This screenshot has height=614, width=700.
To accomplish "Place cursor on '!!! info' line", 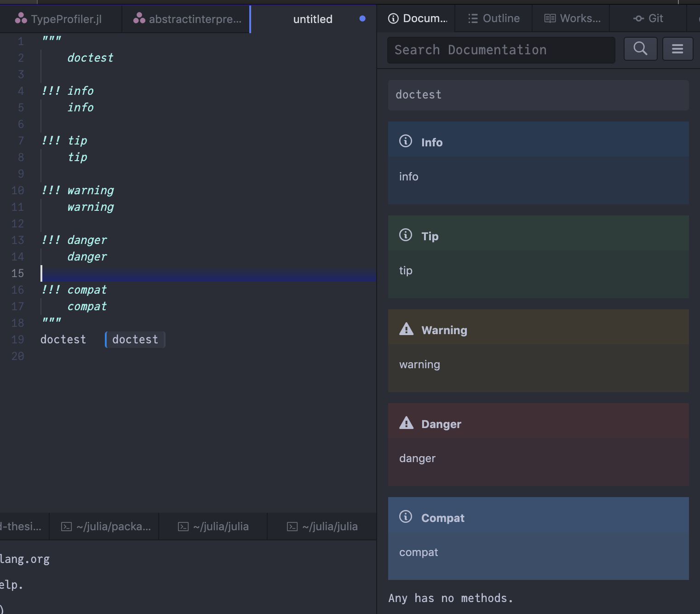I will click(67, 91).
